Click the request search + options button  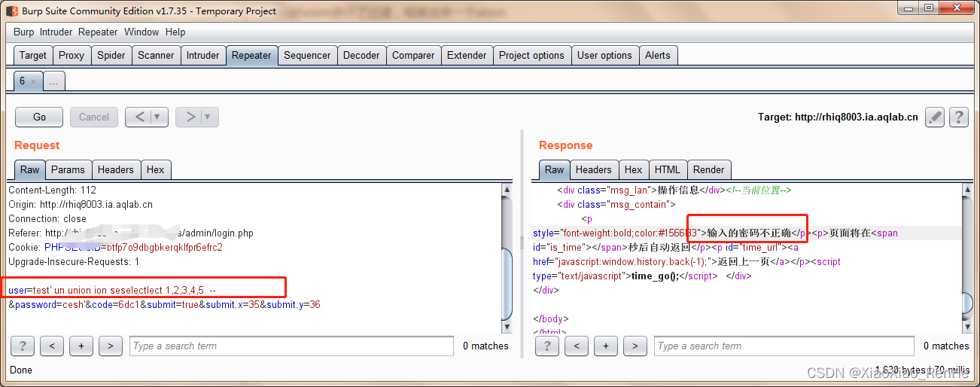point(81,346)
